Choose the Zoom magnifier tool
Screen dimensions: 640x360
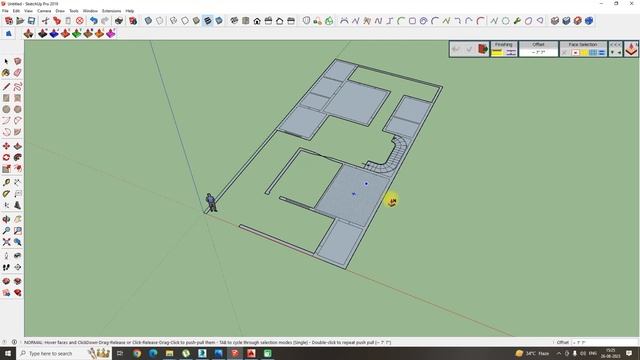(x=6, y=231)
